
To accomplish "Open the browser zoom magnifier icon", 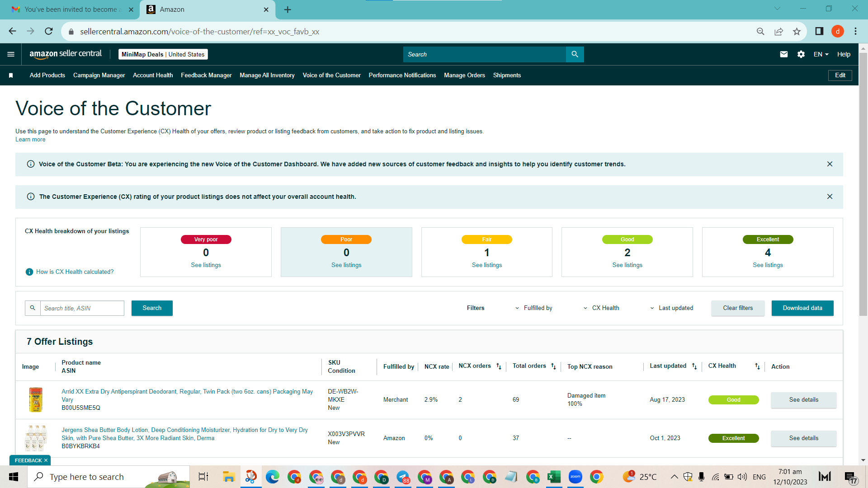I will pyautogui.click(x=760, y=31).
